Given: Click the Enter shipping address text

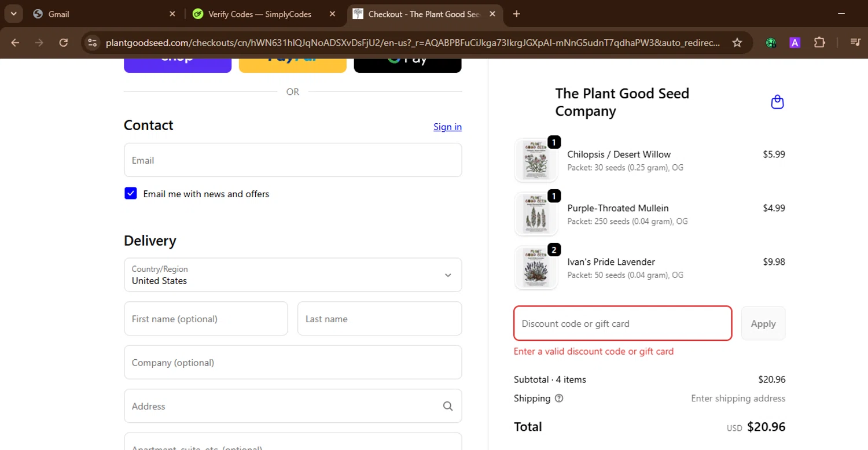Looking at the screenshot, I should (738, 398).
